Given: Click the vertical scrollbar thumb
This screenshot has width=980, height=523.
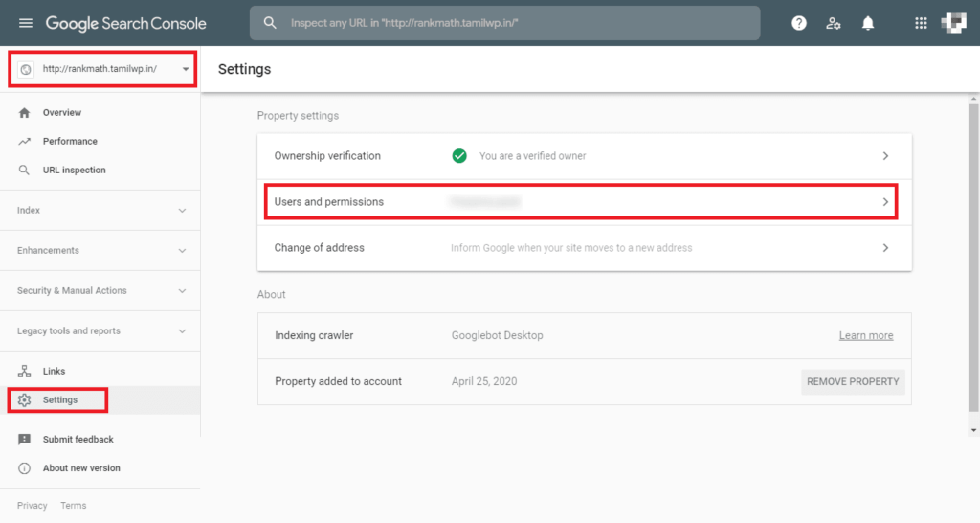Looking at the screenshot, I should (x=973, y=257).
